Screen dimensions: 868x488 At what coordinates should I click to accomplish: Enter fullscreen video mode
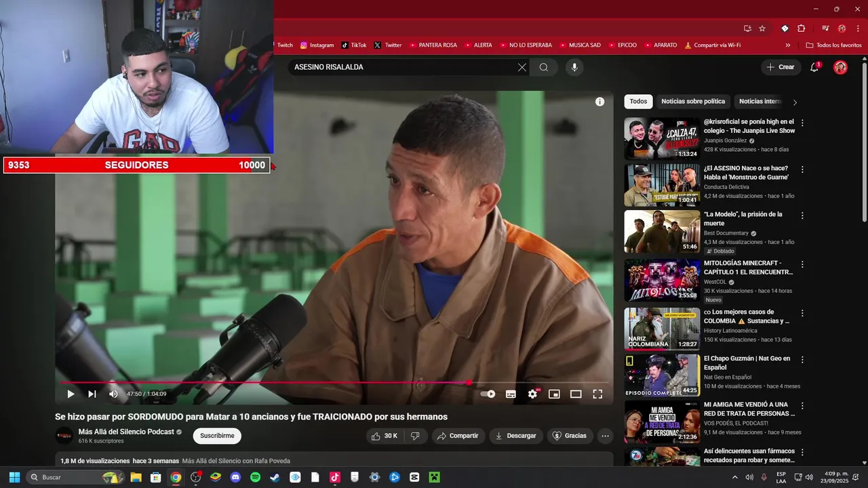[597, 394]
